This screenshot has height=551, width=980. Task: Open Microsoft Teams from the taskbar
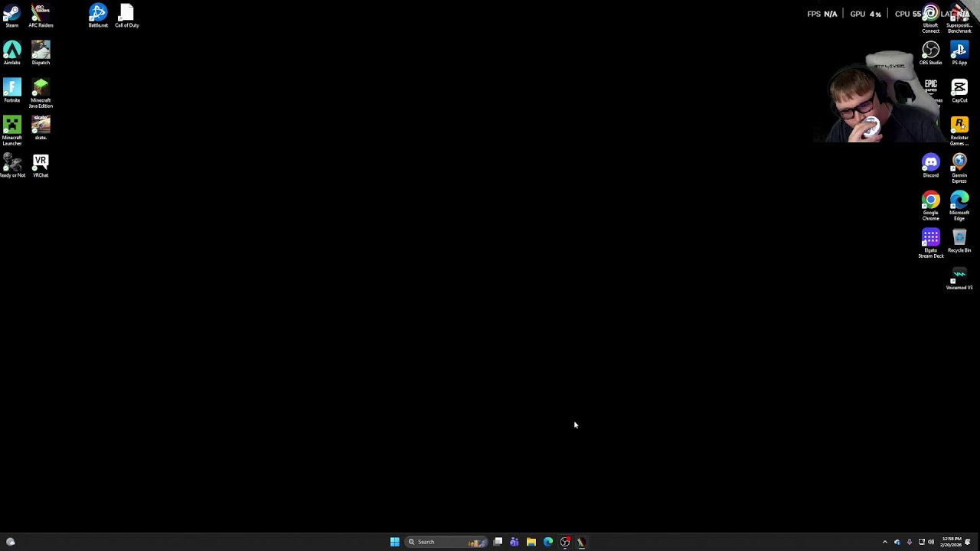(x=514, y=542)
